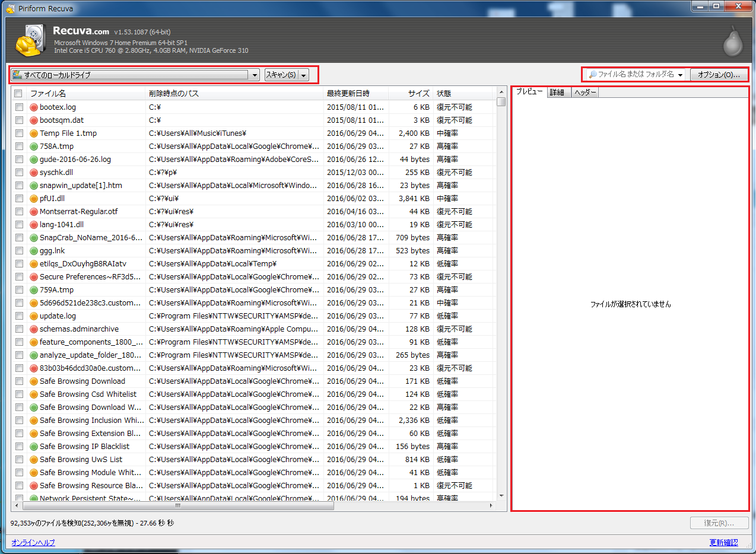This screenshot has height=554, width=756.
Task: Click the magnifier icon in the filename filter box
Action: 592,75
